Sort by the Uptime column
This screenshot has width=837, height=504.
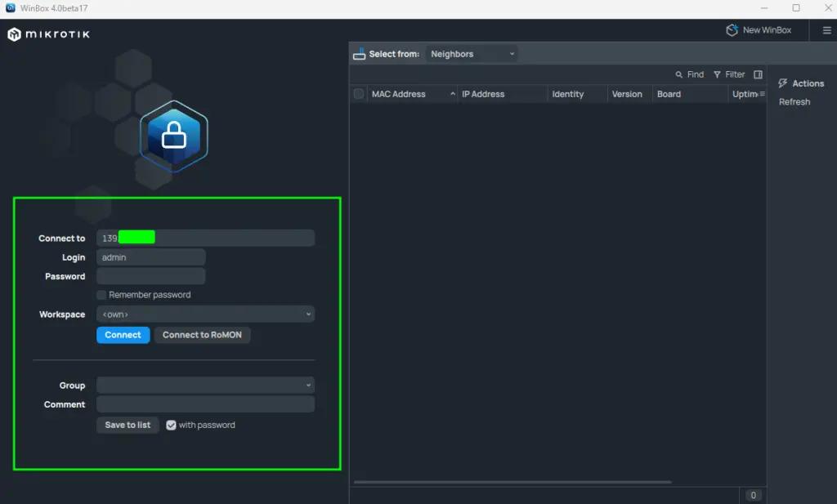(x=744, y=94)
